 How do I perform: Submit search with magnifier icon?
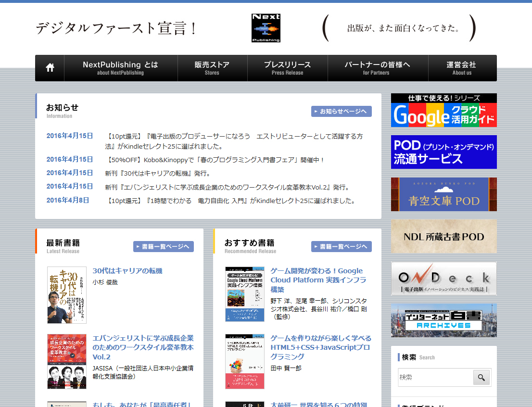pos(481,377)
